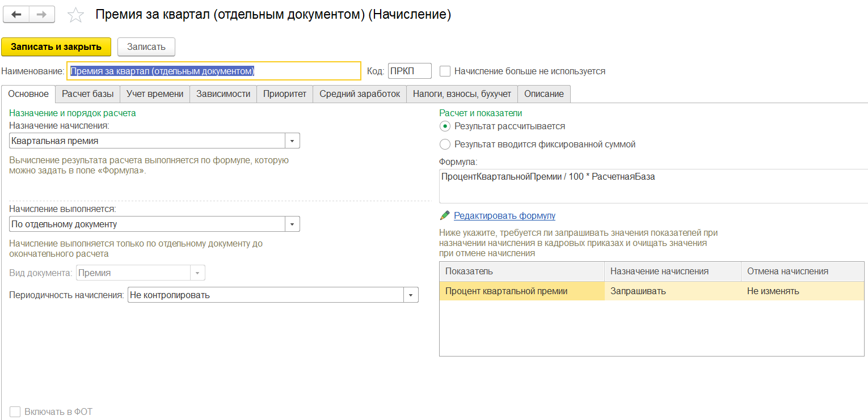Click the 'Записать' button
868x420 pixels.
click(x=146, y=47)
